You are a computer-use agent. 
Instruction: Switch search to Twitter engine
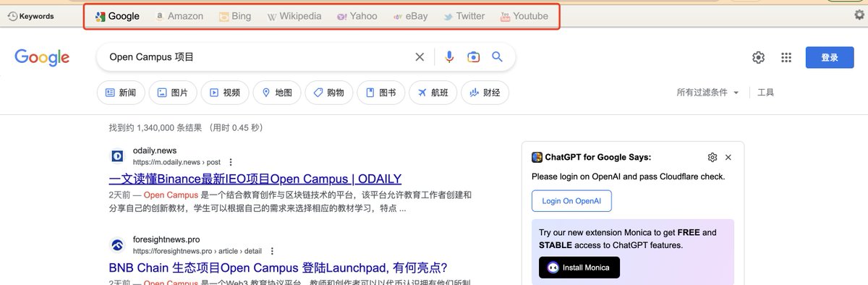point(464,16)
